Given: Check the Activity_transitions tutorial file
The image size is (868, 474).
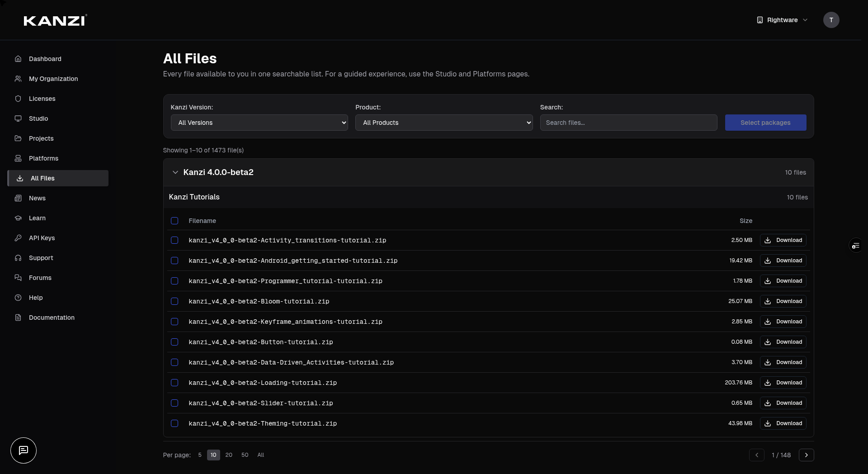Looking at the screenshot, I should click(175, 240).
